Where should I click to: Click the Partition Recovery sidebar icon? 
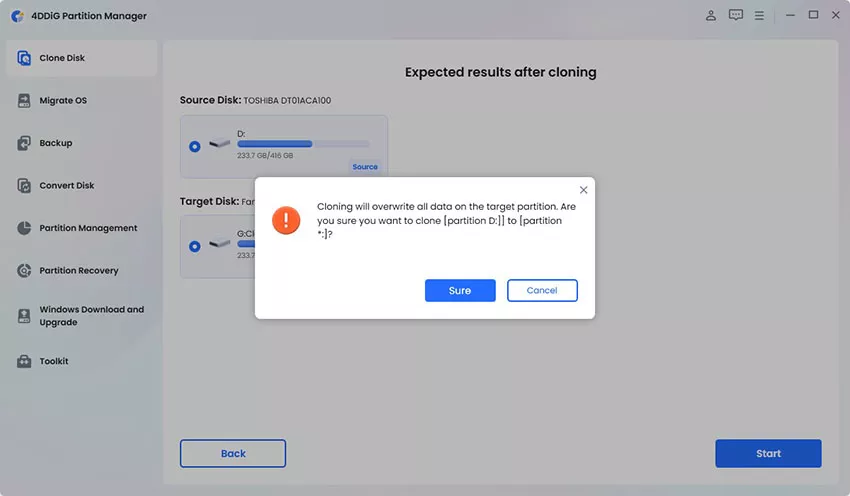(x=24, y=270)
